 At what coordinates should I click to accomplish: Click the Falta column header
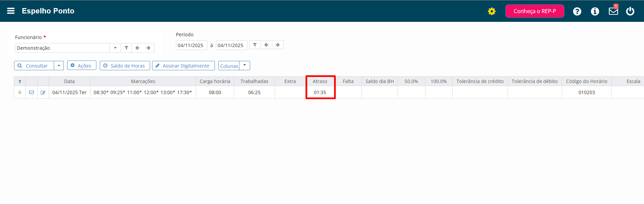click(x=348, y=81)
